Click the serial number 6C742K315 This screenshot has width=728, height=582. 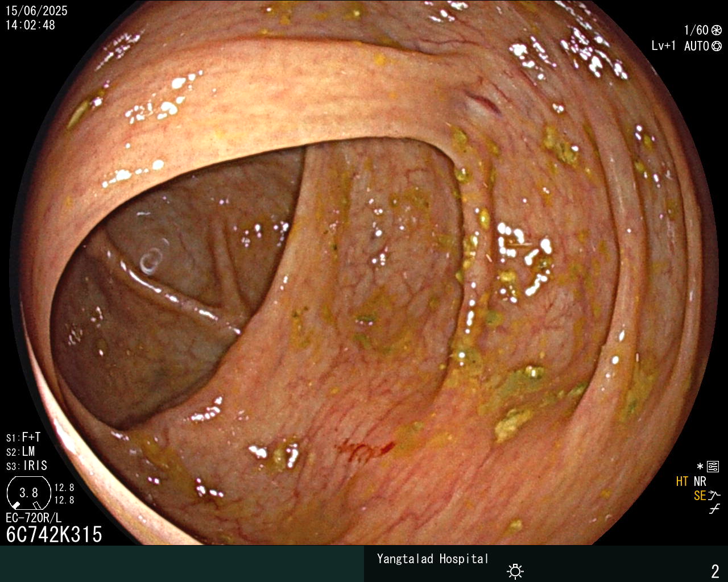point(54,534)
